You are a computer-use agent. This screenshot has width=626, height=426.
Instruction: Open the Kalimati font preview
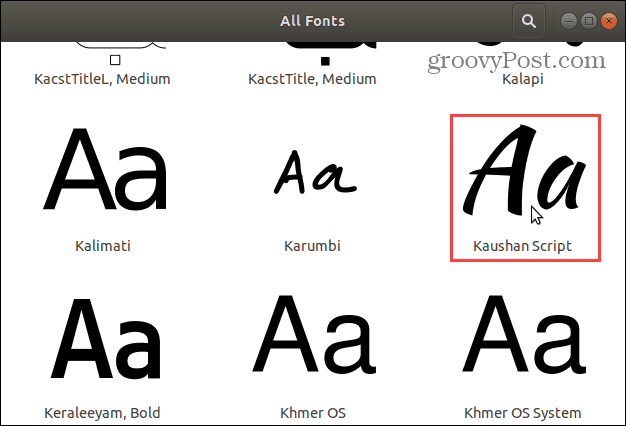[105, 169]
